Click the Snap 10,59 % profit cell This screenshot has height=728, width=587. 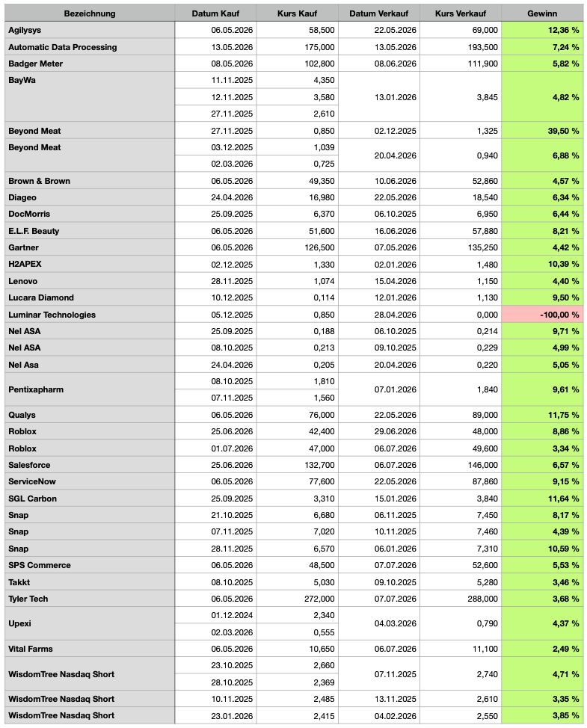point(542,549)
